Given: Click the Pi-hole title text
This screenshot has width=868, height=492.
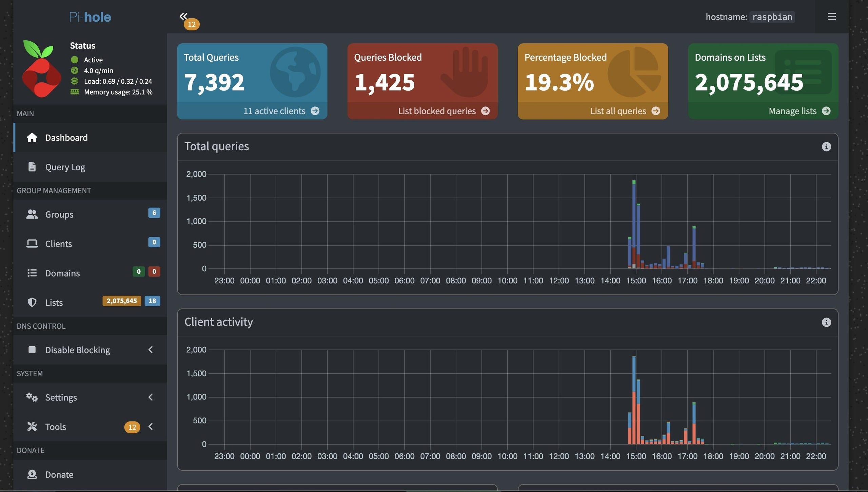Looking at the screenshot, I should [90, 17].
